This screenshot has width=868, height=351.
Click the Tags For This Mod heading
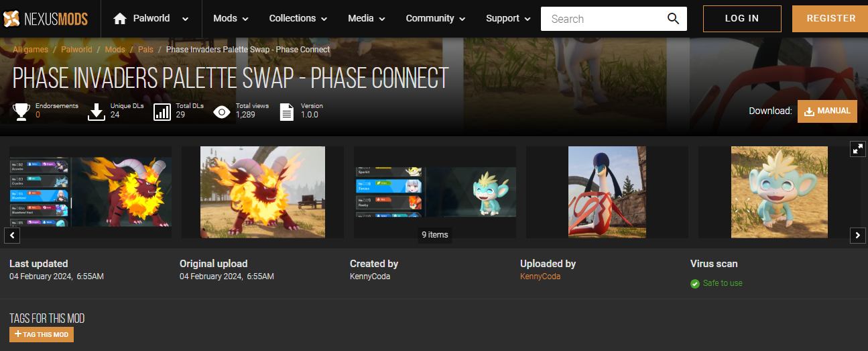coord(47,318)
